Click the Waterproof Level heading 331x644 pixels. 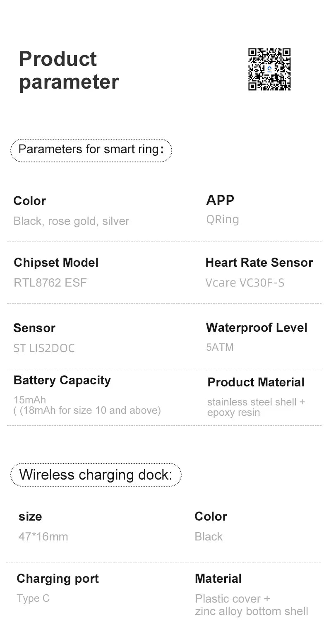point(257,328)
